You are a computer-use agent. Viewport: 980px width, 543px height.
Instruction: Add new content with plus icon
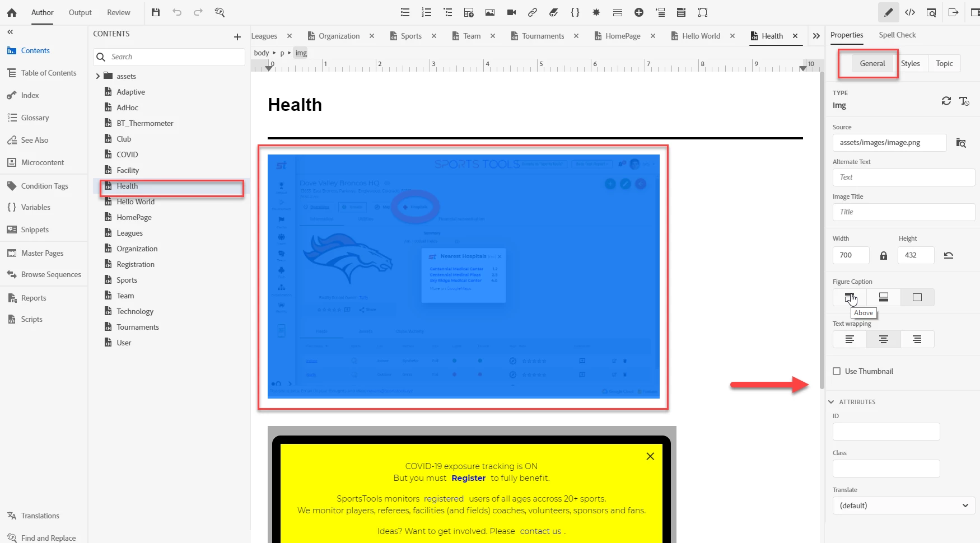point(237,37)
